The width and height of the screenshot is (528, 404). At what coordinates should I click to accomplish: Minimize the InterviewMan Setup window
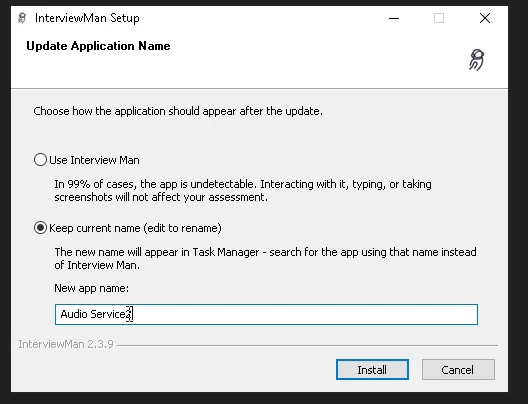tap(394, 18)
